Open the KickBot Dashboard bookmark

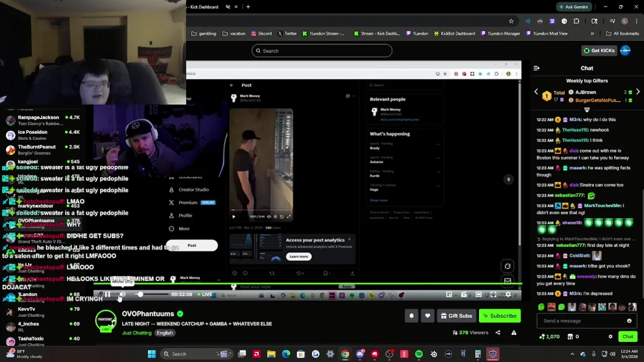[x=454, y=34]
